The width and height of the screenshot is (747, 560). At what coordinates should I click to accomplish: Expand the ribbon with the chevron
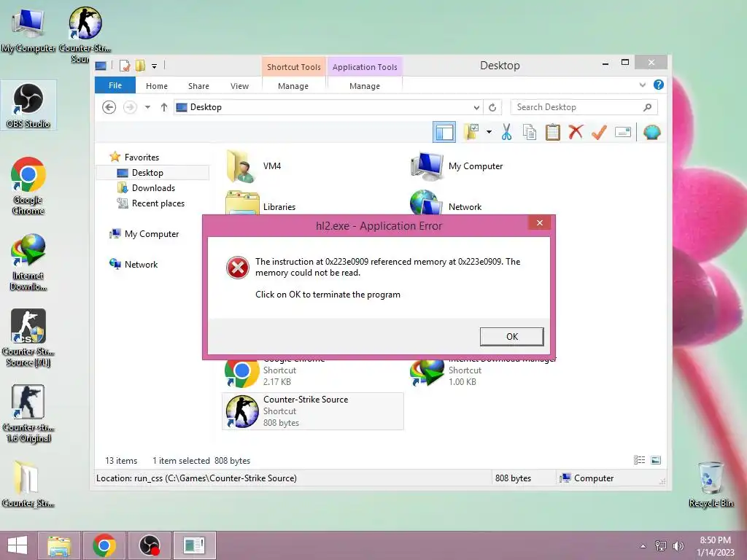tap(642, 85)
